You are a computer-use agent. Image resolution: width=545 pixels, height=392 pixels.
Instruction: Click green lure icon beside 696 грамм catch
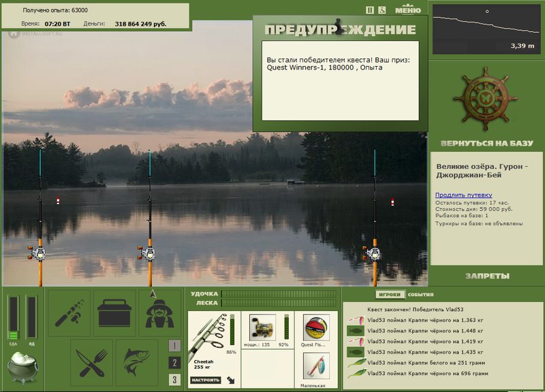[x=357, y=373]
